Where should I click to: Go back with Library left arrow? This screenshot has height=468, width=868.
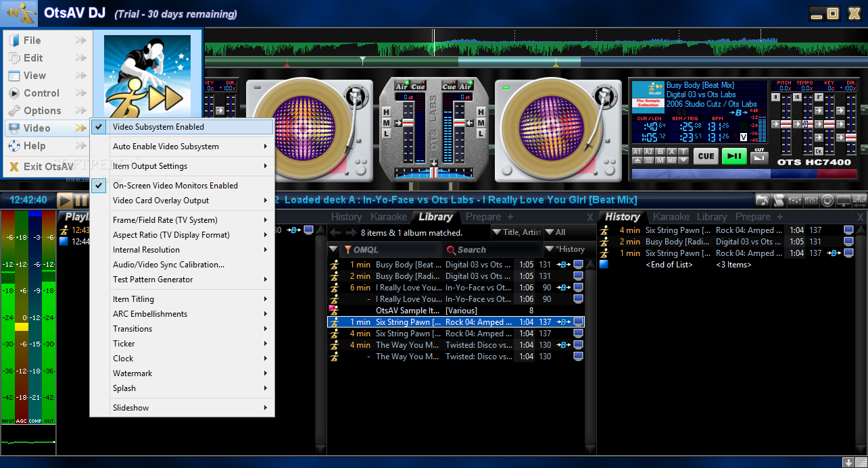(x=336, y=232)
